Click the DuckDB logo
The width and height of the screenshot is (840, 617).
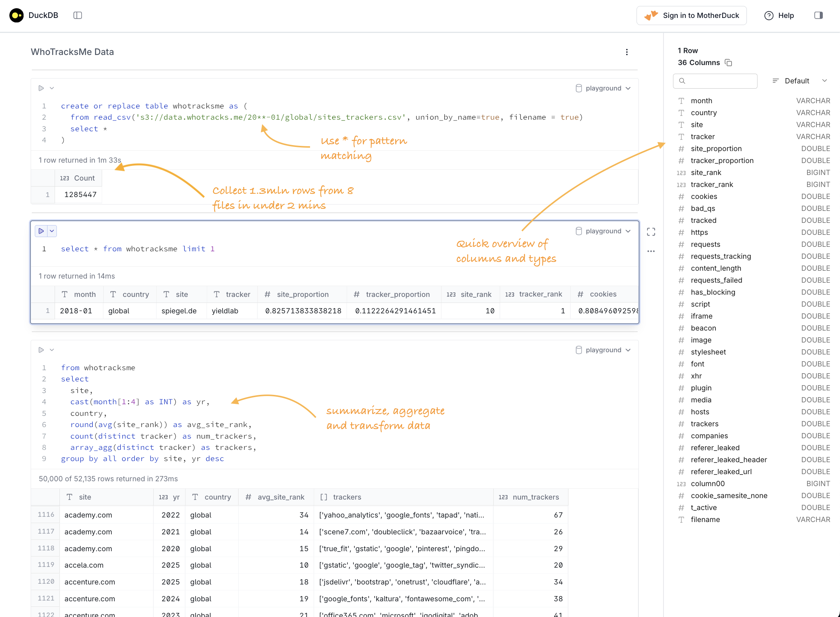(x=16, y=15)
